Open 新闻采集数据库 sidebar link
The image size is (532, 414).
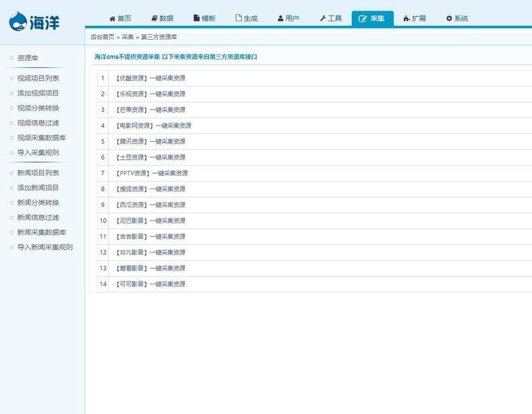(x=41, y=233)
